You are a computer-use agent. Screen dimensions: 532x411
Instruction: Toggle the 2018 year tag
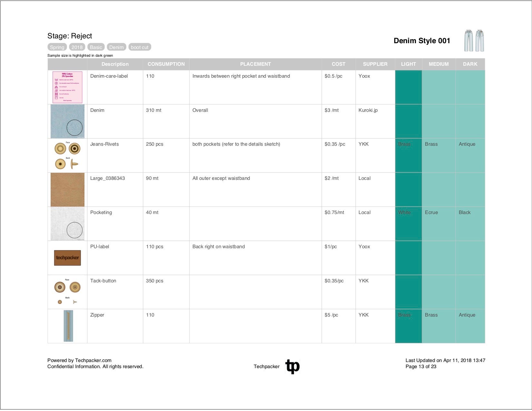point(77,47)
